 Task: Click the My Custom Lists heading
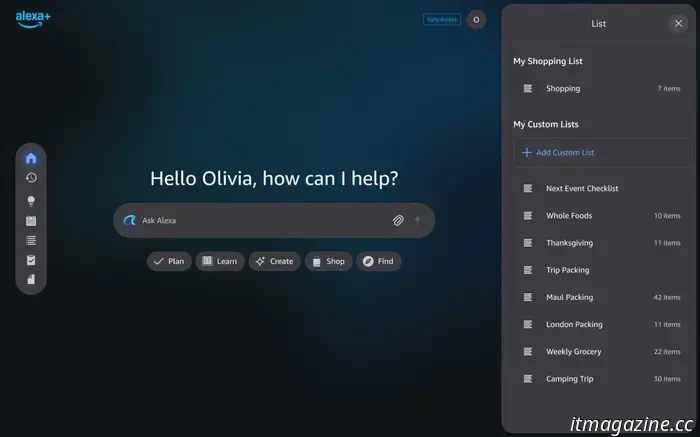(x=546, y=125)
